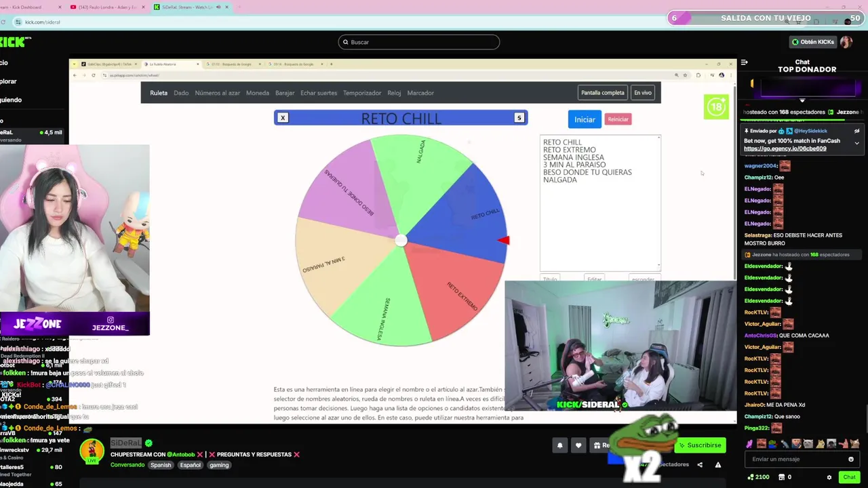868x488 pixels.
Task: Click the Español tag under stream title
Action: tap(190, 465)
